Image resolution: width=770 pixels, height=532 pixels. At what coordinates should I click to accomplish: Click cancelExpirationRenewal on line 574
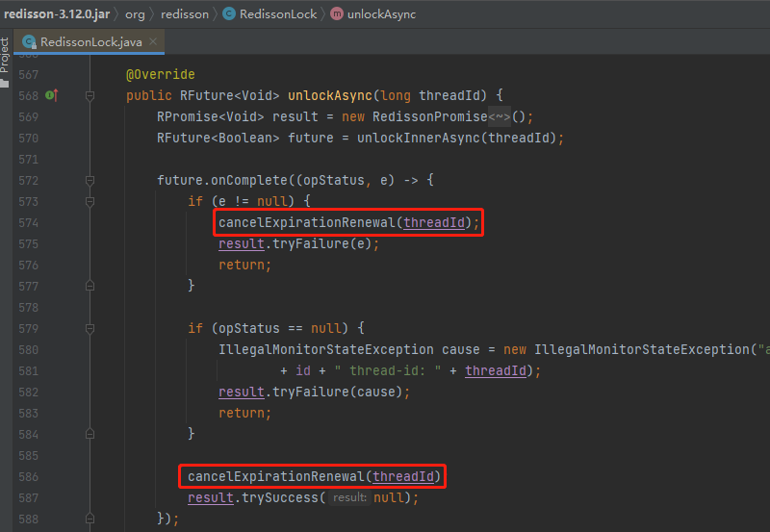307,223
